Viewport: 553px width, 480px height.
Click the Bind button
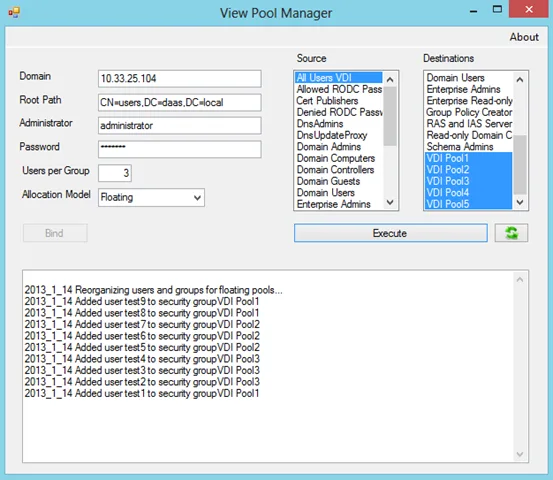pyautogui.click(x=55, y=233)
